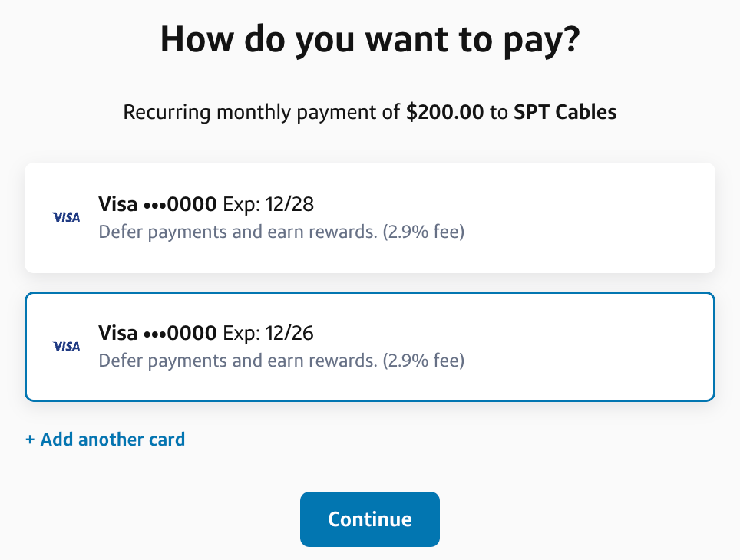Click the 'Exp: 12/26' expiration text

coord(269,334)
